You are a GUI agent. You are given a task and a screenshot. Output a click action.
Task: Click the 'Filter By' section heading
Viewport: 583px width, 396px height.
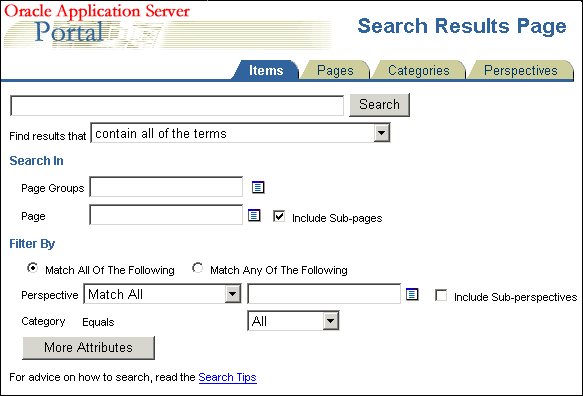[x=32, y=244]
